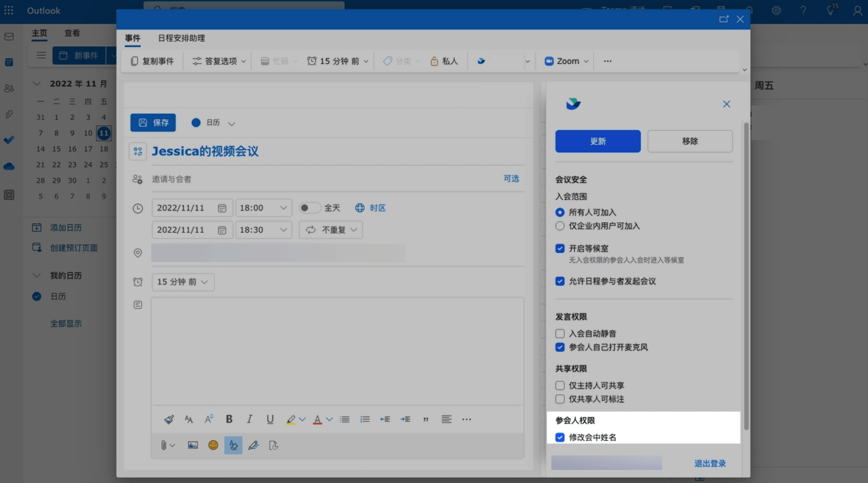This screenshot has width=868, height=483.
Task: Toggle the 全天 all-day switch
Action: pos(309,208)
